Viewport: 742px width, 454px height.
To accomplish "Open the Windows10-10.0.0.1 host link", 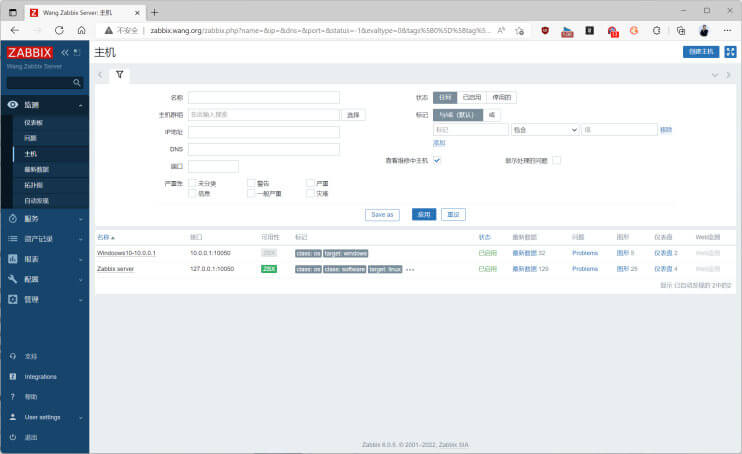I will (x=126, y=253).
